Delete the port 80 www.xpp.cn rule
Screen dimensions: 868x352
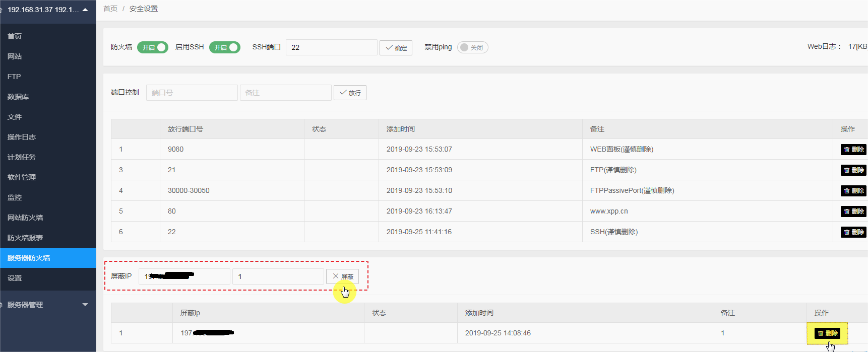853,212
